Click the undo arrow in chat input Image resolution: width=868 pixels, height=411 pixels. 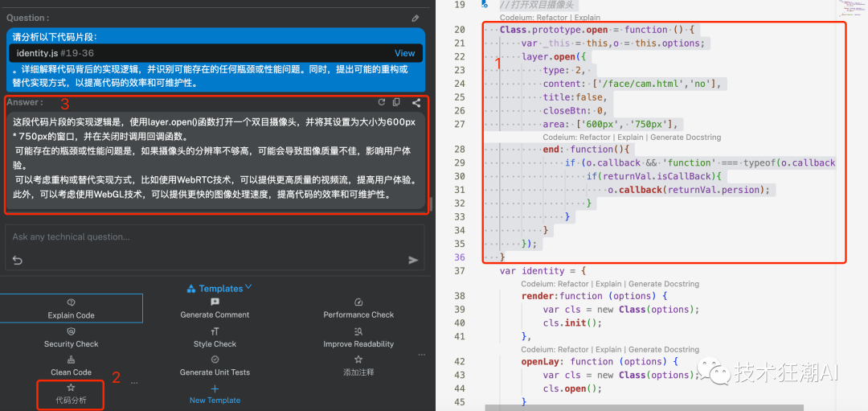(x=17, y=260)
